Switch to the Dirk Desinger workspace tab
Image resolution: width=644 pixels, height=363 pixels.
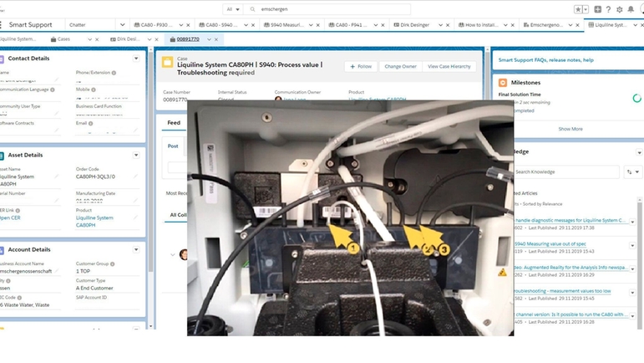(412, 25)
